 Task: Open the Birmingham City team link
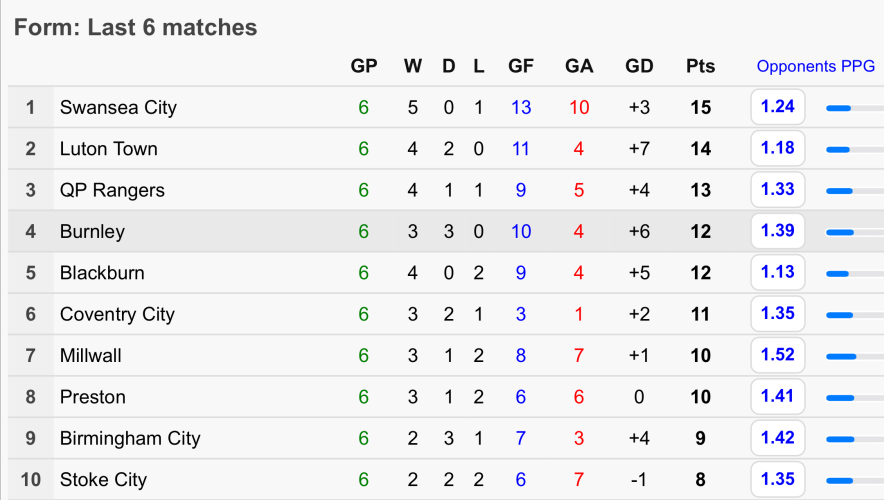[x=130, y=438]
